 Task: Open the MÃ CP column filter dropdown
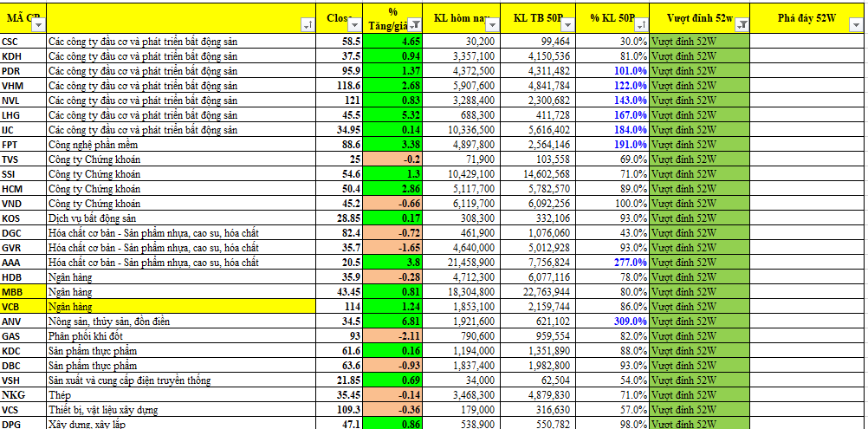pyautogui.click(x=38, y=26)
